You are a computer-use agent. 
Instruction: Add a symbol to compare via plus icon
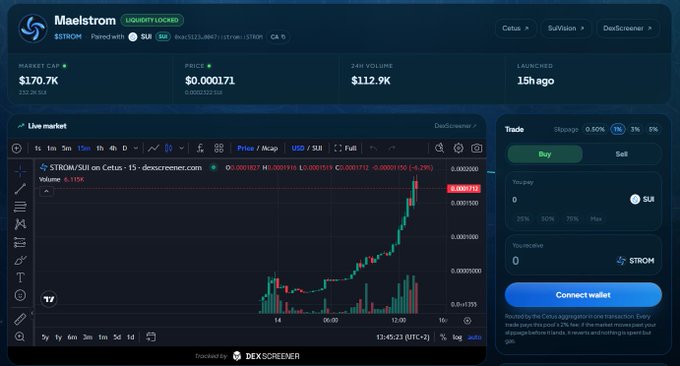pyautogui.click(x=16, y=148)
